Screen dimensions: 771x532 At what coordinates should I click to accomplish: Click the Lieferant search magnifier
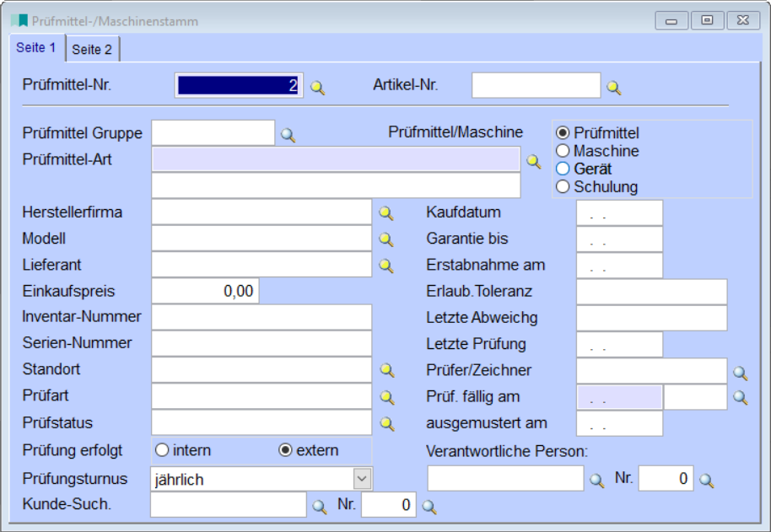click(x=385, y=266)
